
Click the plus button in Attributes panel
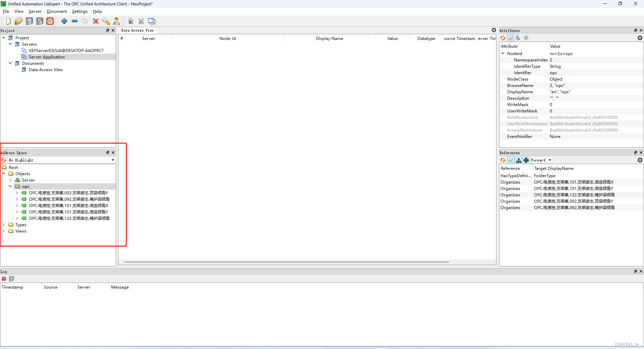(x=640, y=38)
